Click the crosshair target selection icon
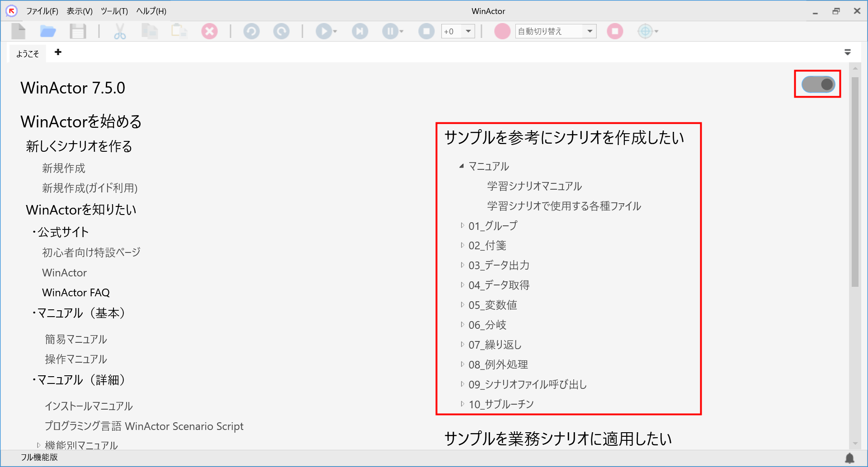 (x=645, y=31)
